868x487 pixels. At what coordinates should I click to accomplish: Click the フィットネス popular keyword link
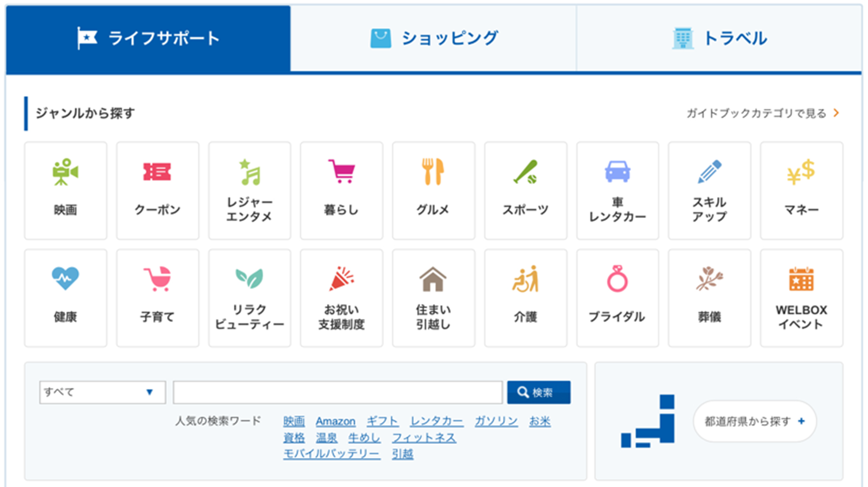424,438
